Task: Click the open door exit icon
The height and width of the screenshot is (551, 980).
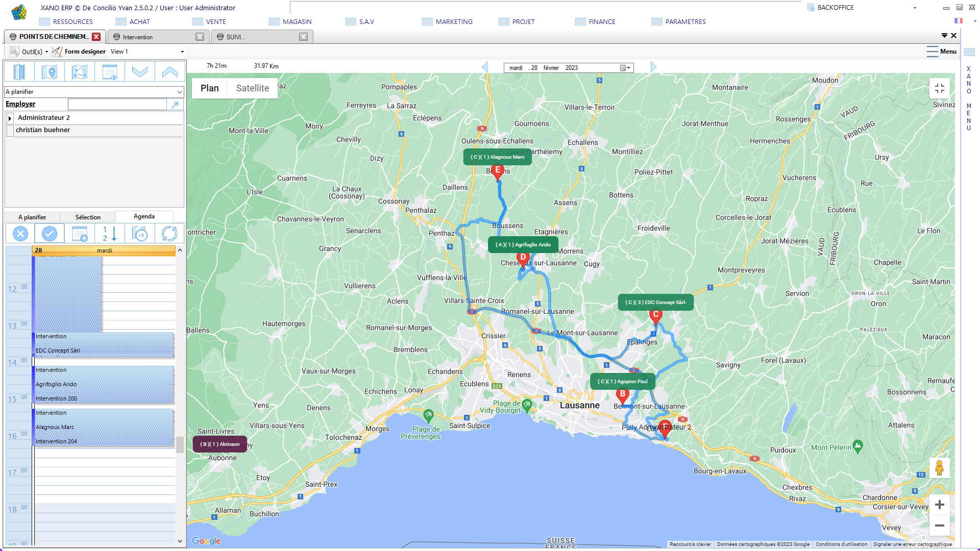Action: [x=19, y=72]
